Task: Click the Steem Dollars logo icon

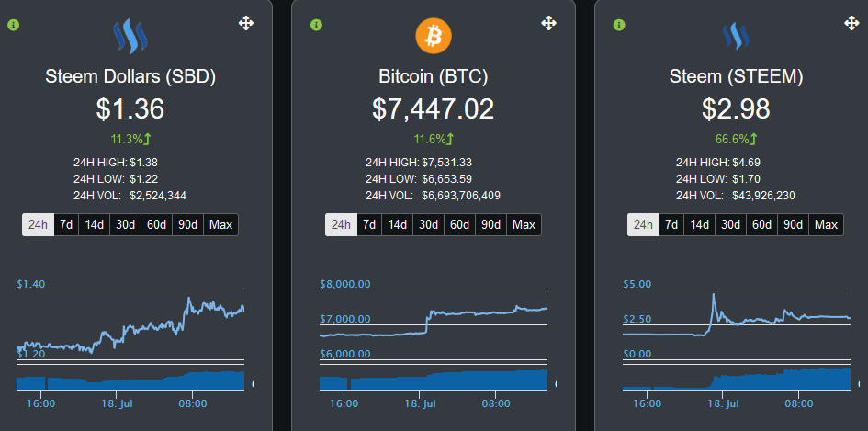Action: click(130, 36)
